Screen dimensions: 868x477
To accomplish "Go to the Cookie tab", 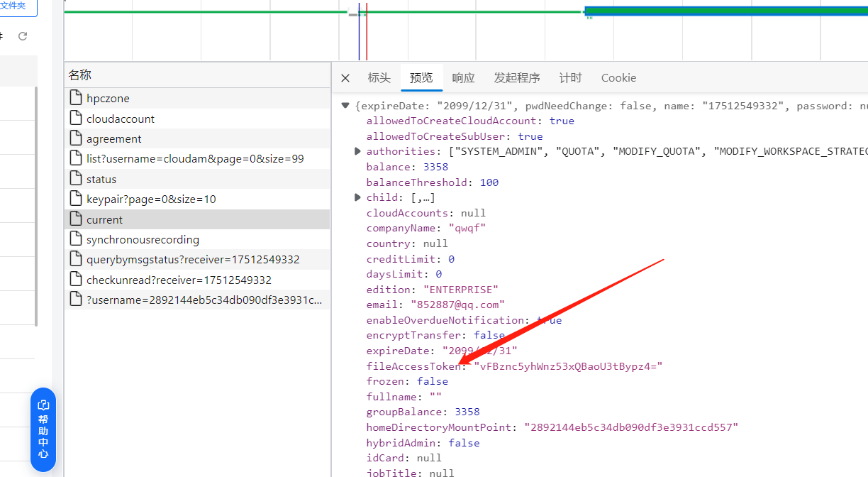I will pos(618,78).
